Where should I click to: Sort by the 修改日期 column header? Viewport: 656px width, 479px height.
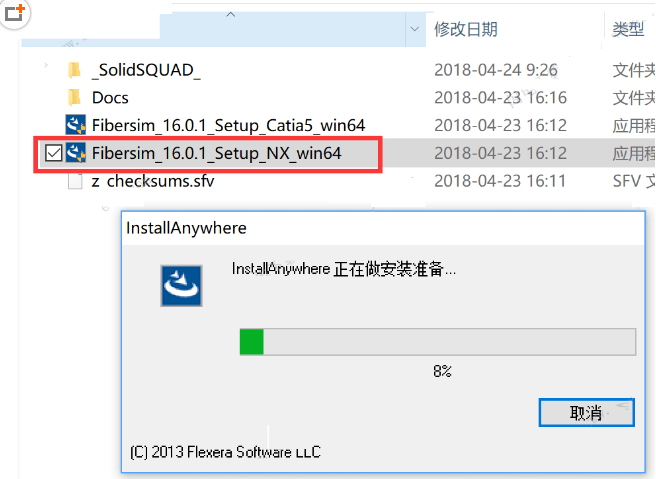point(466,29)
